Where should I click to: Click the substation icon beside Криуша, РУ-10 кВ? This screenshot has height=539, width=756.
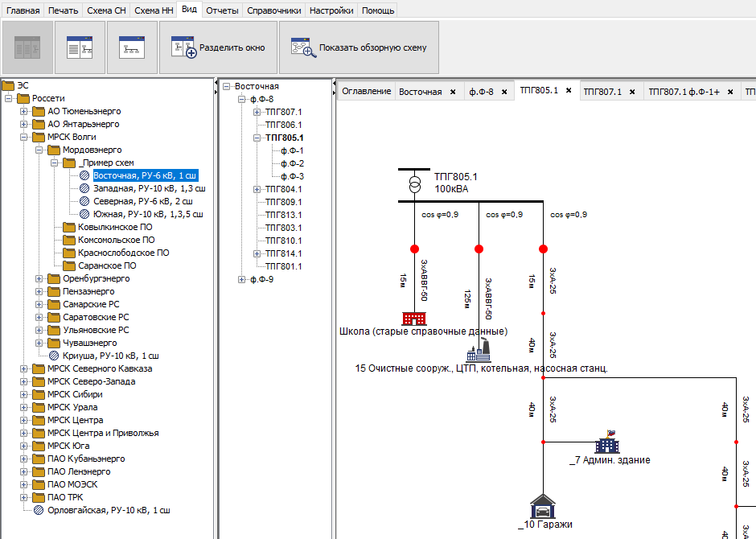54,356
